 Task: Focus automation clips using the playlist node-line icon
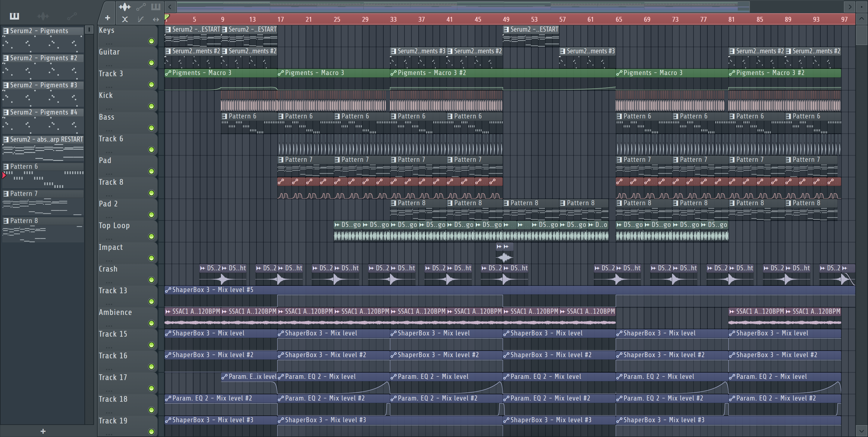[141, 6]
